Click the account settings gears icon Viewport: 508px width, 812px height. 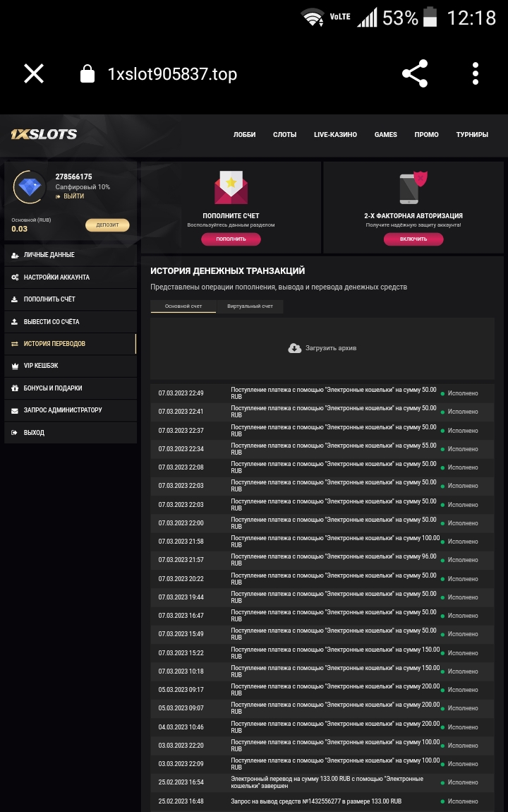[x=15, y=277]
